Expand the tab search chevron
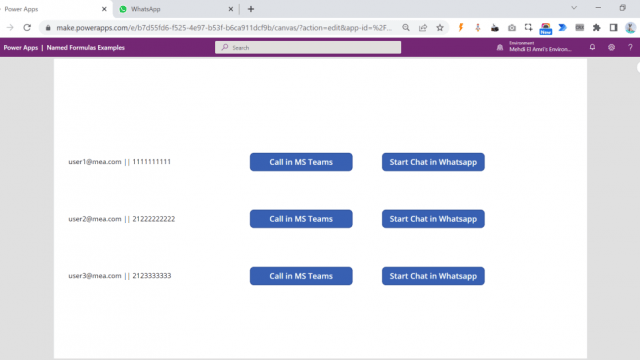The image size is (640, 360). point(574,8)
